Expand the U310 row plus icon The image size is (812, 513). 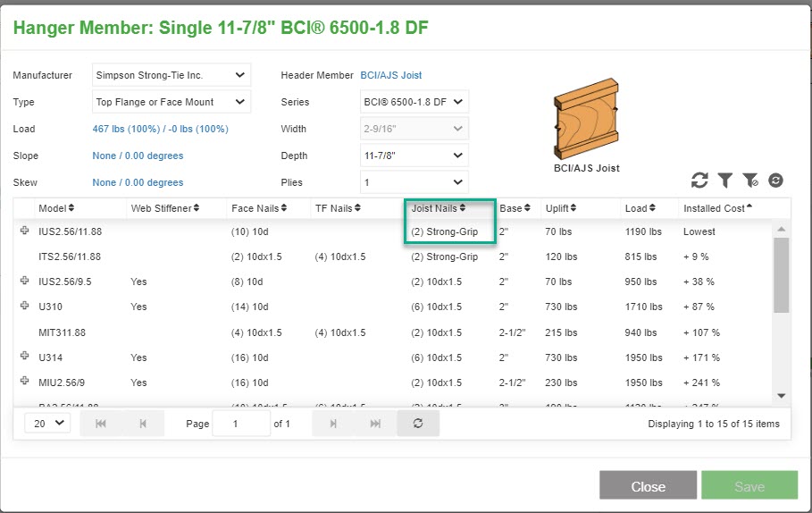point(24,306)
